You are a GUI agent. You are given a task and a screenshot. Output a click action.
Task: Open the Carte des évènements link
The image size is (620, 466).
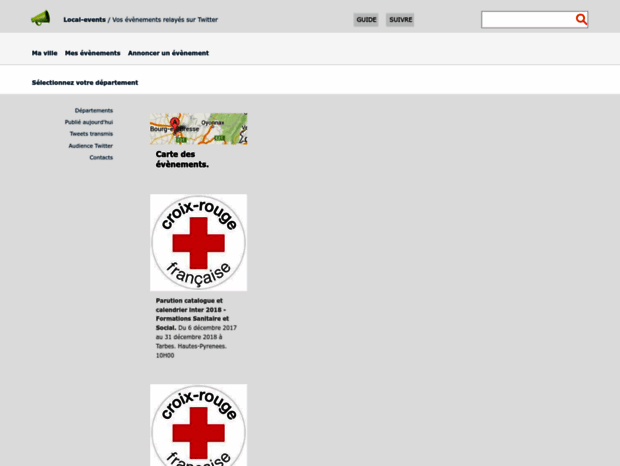coord(182,159)
